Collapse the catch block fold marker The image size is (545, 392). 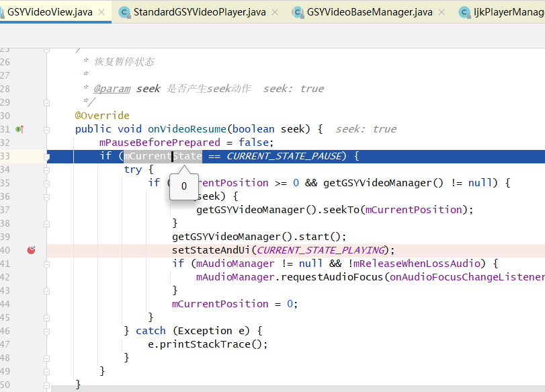pos(46,330)
